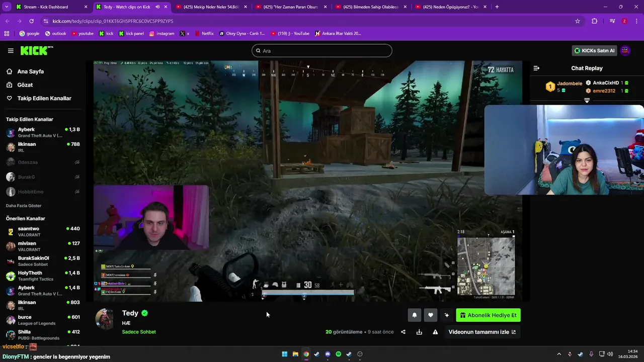The width and height of the screenshot is (644, 362).
Task: Click the Abonelik Hediye Et button
Action: pyautogui.click(x=488, y=315)
